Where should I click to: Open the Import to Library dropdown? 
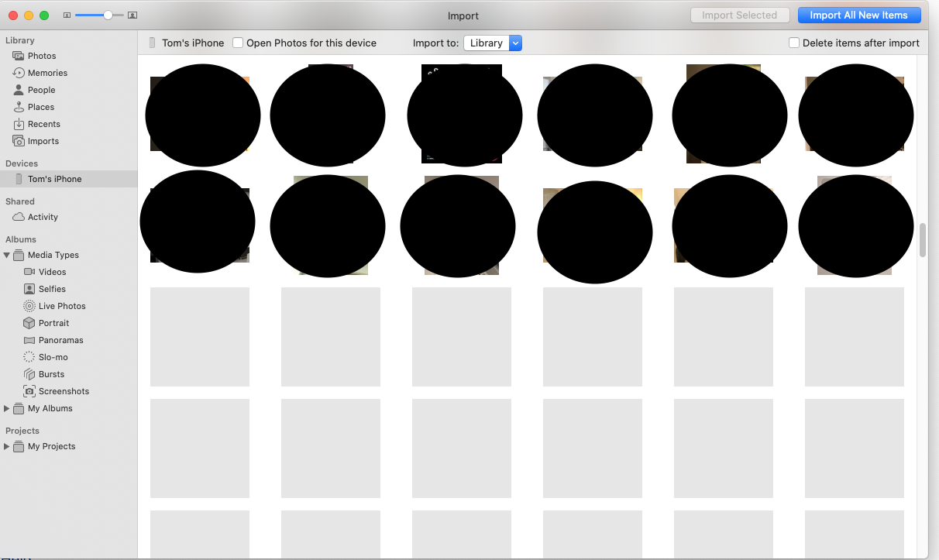click(x=493, y=43)
